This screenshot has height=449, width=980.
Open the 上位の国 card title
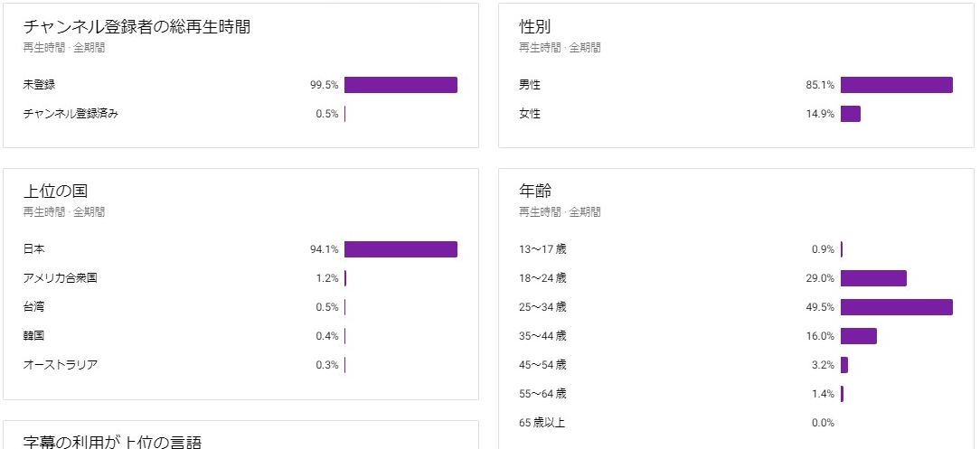click(x=55, y=192)
